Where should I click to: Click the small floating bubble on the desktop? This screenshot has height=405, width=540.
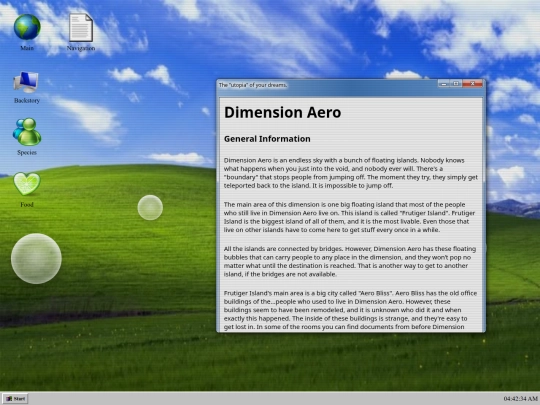tap(150, 208)
